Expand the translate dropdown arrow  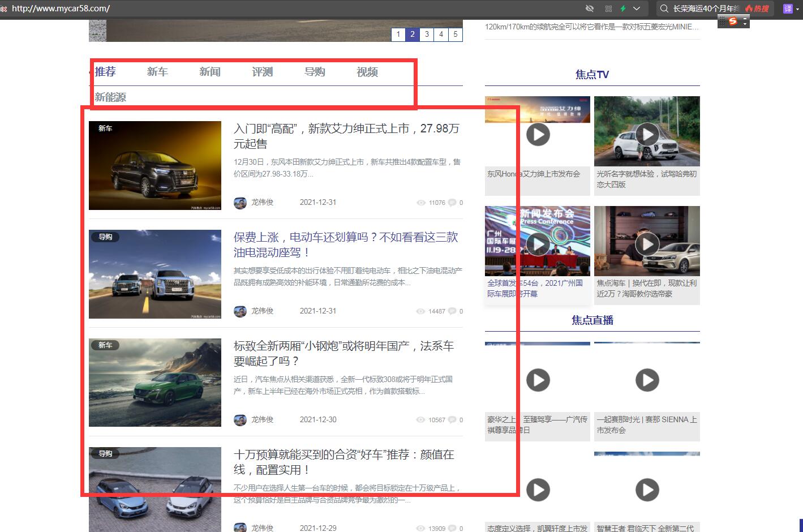(798, 8)
